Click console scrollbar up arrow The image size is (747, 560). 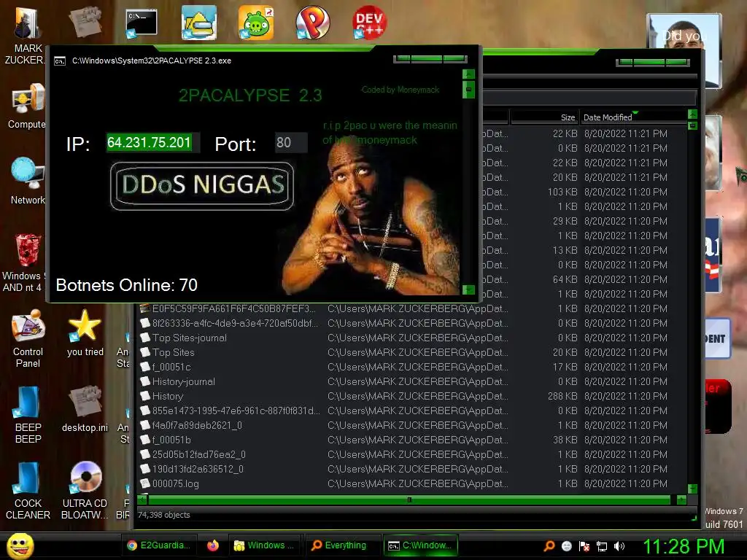click(x=469, y=74)
